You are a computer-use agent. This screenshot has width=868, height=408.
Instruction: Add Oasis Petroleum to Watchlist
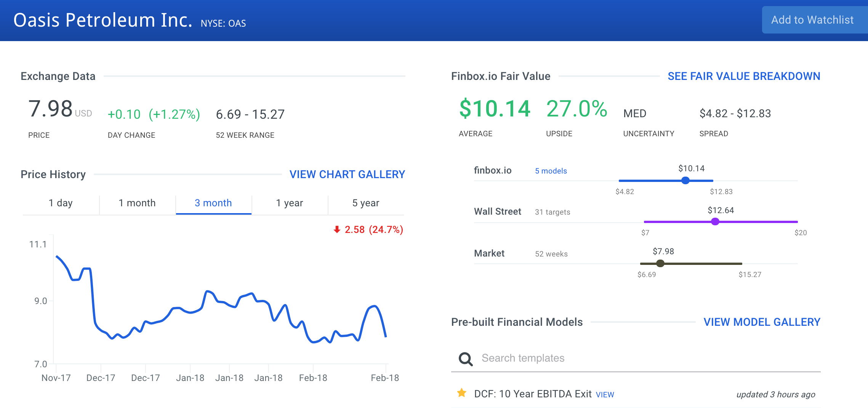point(815,20)
